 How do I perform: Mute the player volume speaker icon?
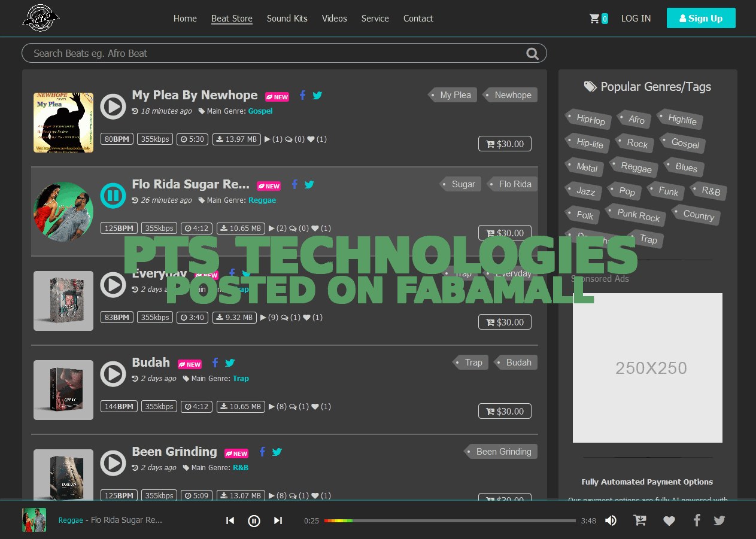pos(611,520)
